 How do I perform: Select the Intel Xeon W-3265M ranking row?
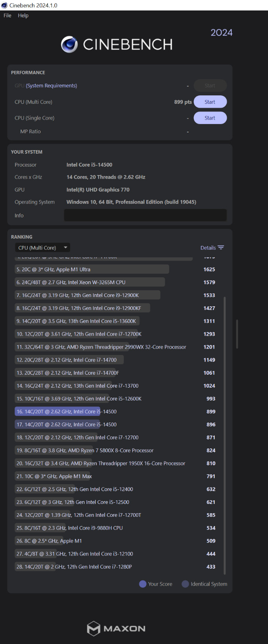pos(116,282)
